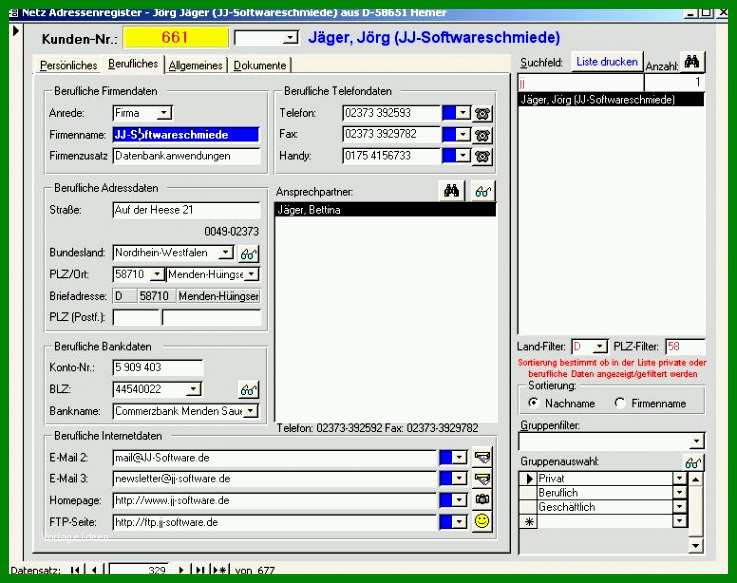Click the new row asterisk in Gruppenauswahl

tap(529, 521)
